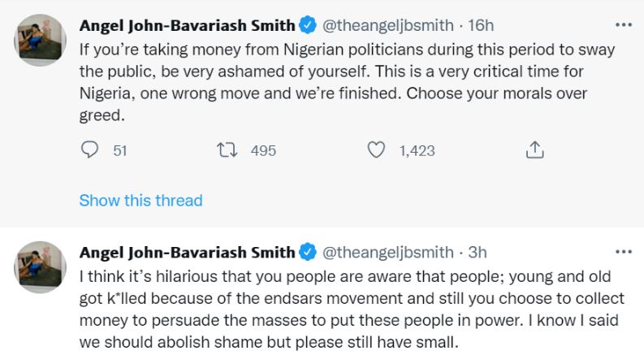Screen dimensions: 644x355
Task: Like the first tweet with the heart icon
Action: [x=375, y=150]
